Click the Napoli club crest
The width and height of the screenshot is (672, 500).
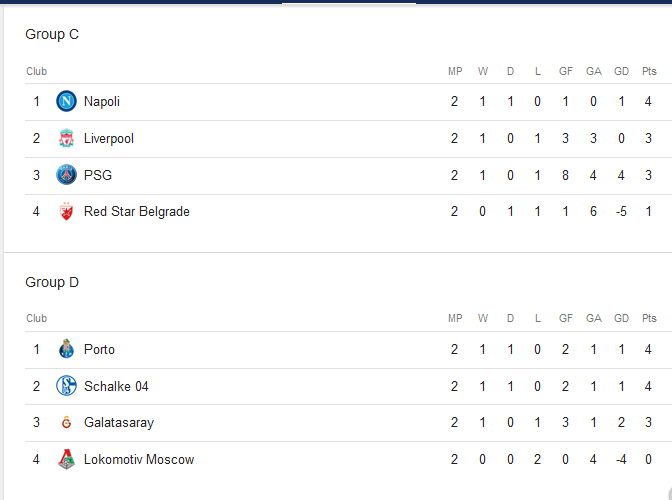click(x=66, y=102)
